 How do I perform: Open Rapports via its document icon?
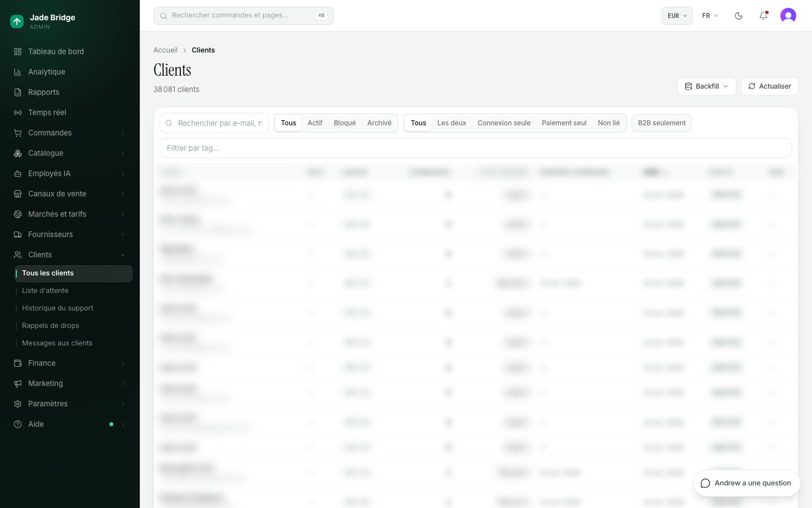click(x=17, y=92)
